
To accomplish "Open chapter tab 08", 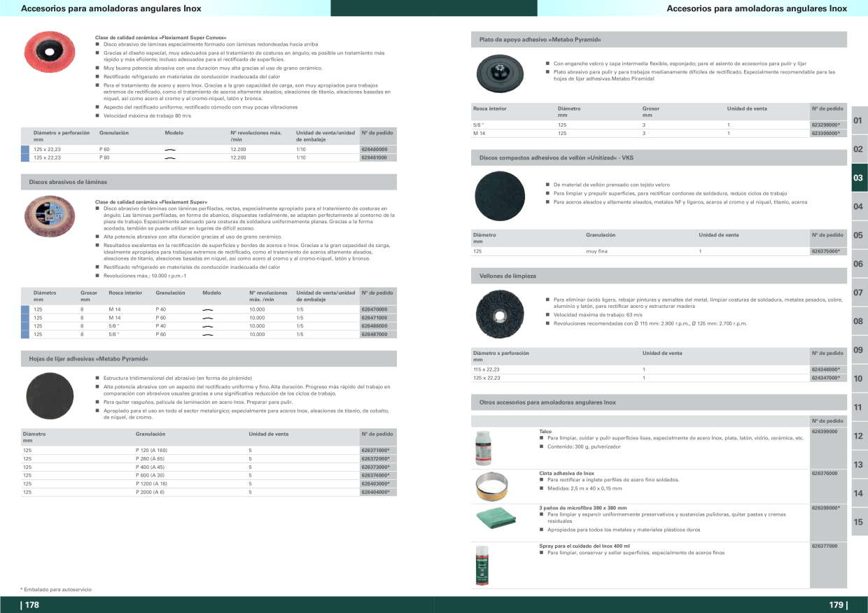I will pyautogui.click(x=859, y=321).
